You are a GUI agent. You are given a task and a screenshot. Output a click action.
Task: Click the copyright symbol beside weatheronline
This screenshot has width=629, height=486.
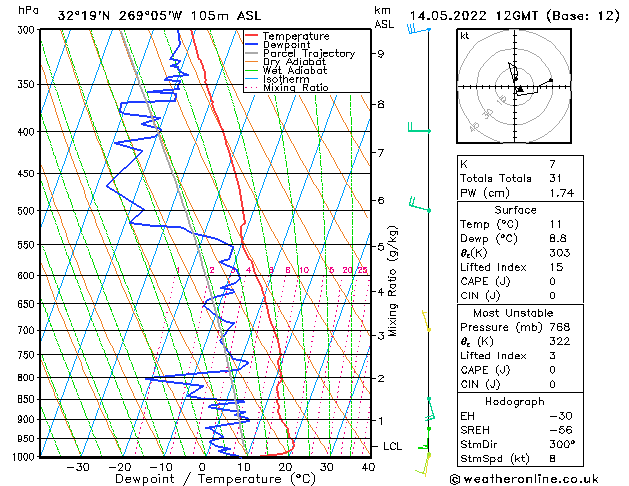coord(456,477)
